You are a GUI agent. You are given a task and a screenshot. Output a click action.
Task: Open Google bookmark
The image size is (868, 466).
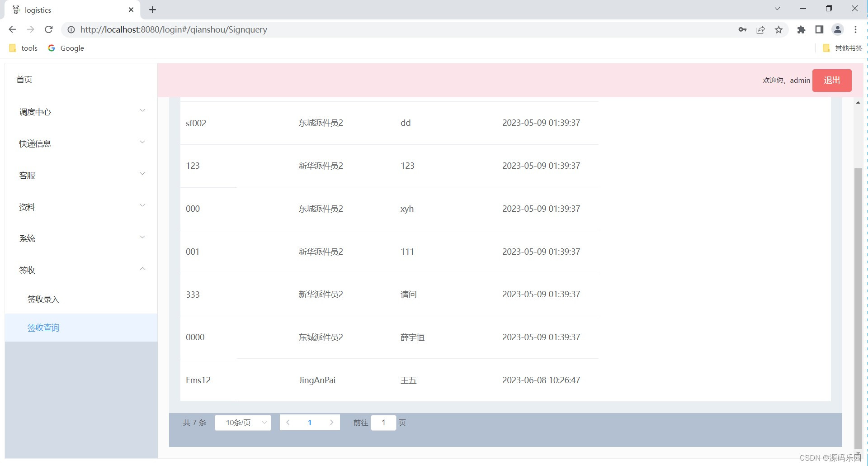(x=66, y=48)
